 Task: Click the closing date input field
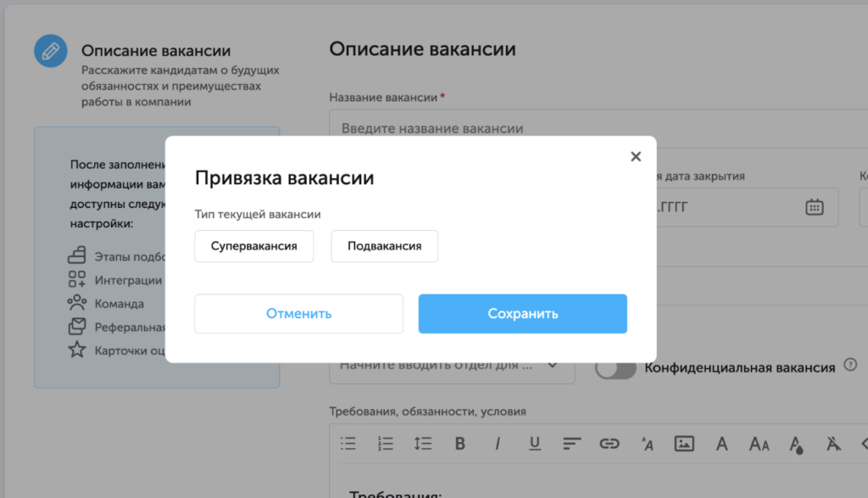pyautogui.click(x=748, y=207)
